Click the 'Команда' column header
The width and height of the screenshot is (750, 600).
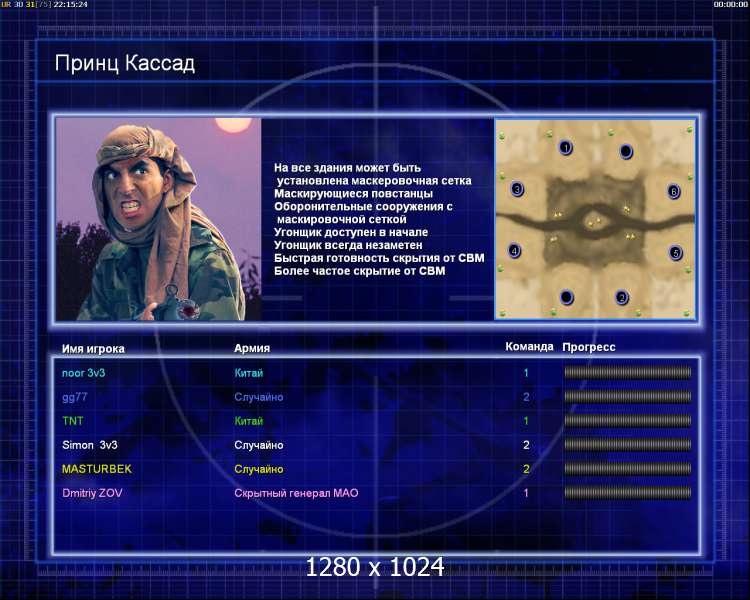point(529,346)
